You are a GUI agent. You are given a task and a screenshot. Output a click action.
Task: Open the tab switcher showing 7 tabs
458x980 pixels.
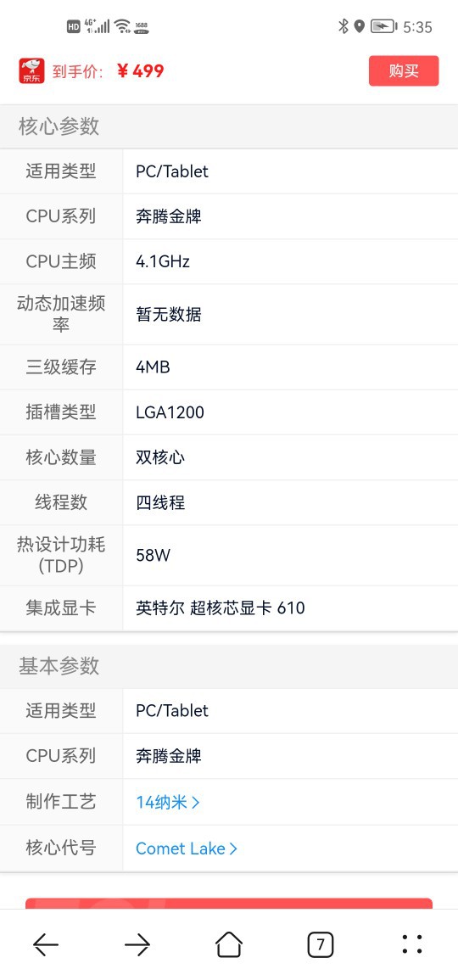pyautogui.click(x=320, y=944)
